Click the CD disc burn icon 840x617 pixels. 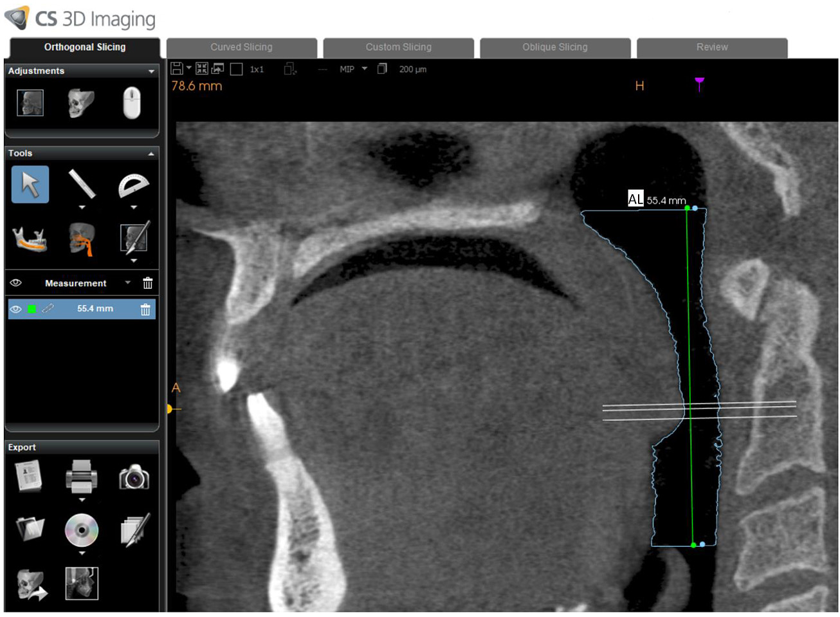point(82,530)
